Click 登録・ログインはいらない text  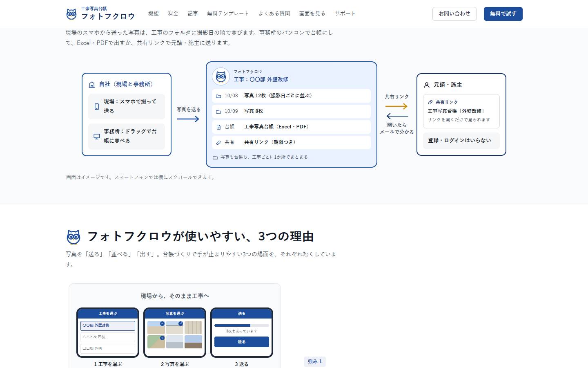459,140
